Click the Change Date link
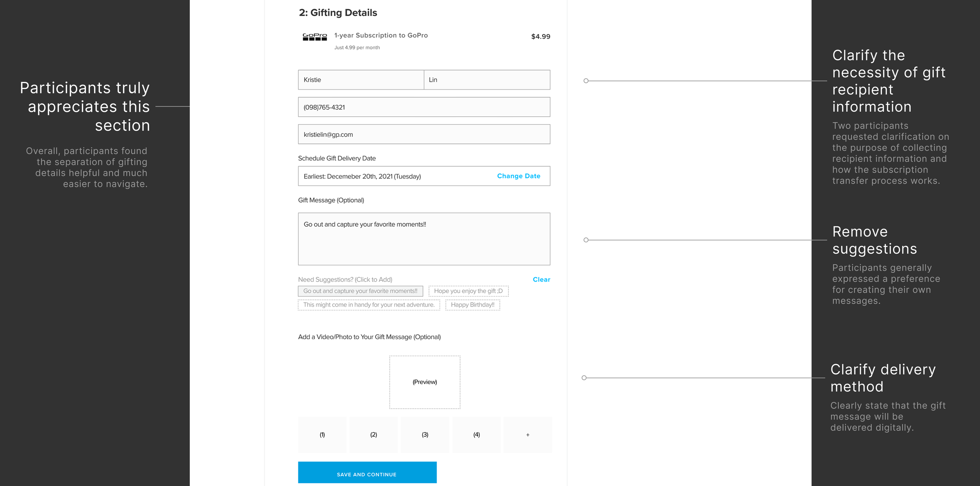The height and width of the screenshot is (486, 980). (x=518, y=176)
